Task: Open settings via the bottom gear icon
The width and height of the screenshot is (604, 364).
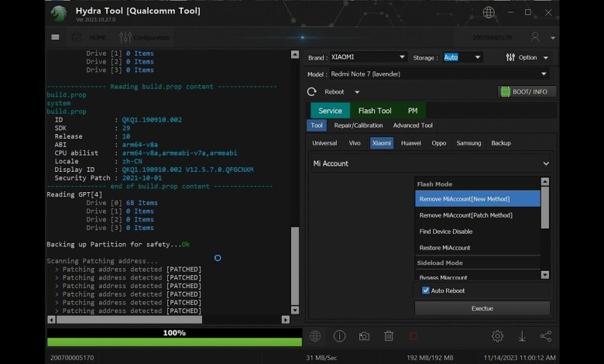Action: 497,336
